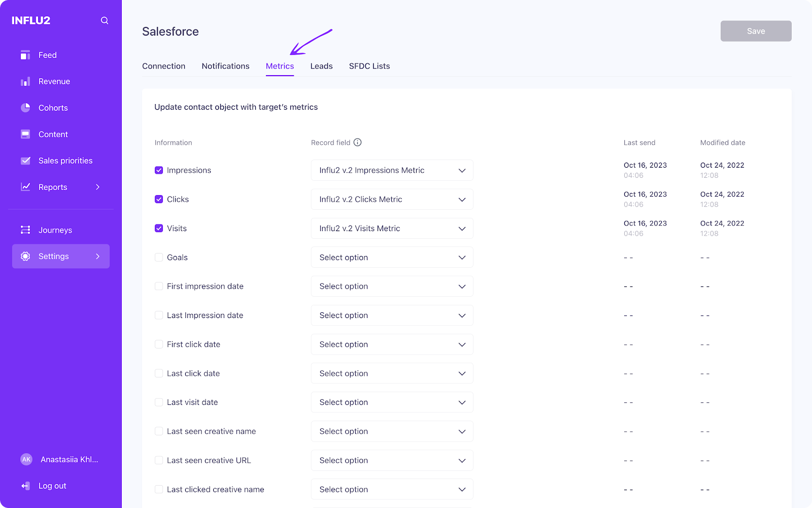Click the Reports line chart icon
Screen dimensions: 812x508
pos(25,187)
